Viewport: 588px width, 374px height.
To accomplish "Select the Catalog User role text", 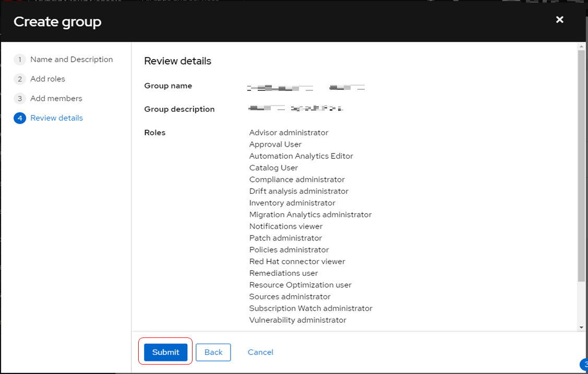I will point(273,168).
